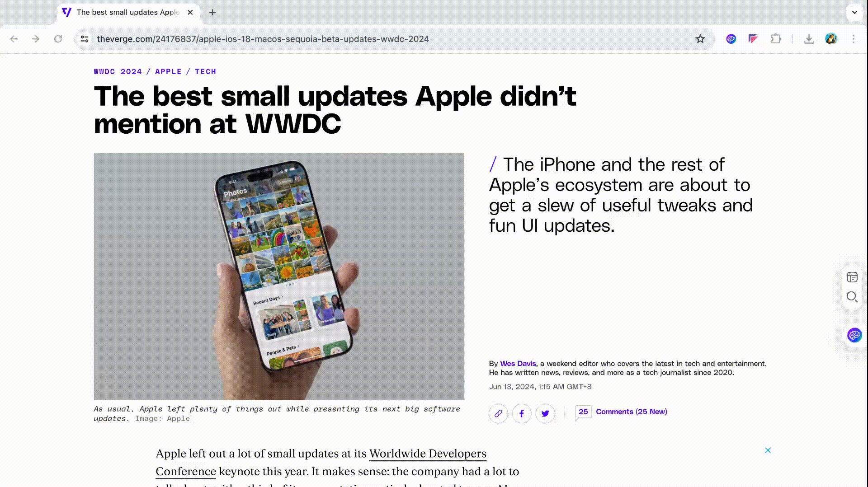Open the purple swirl extension in toolbar
Image resolution: width=868 pixels, height=487 pixels.
[x=731, y=39]
